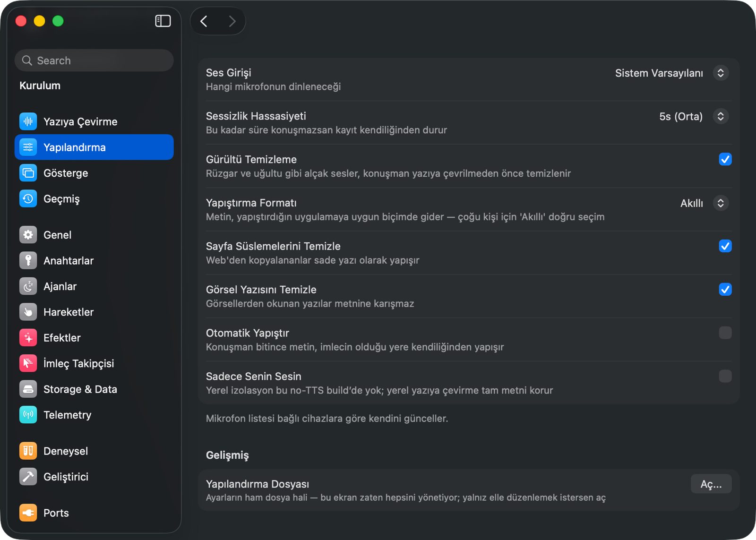This screenshot has width=756, height=540.
Task: Enable Otomatik Yapıştır checkbox
Action: [725, 333]
